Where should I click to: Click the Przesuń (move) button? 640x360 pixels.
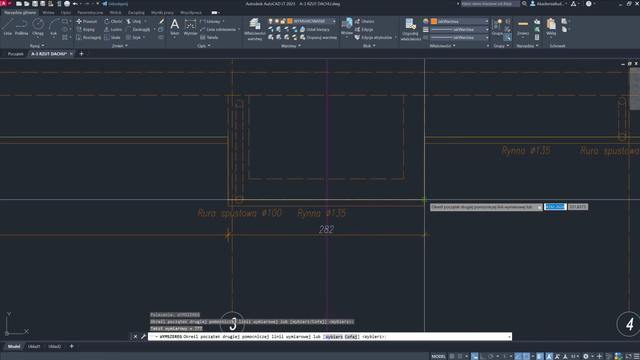pos(87,21)
